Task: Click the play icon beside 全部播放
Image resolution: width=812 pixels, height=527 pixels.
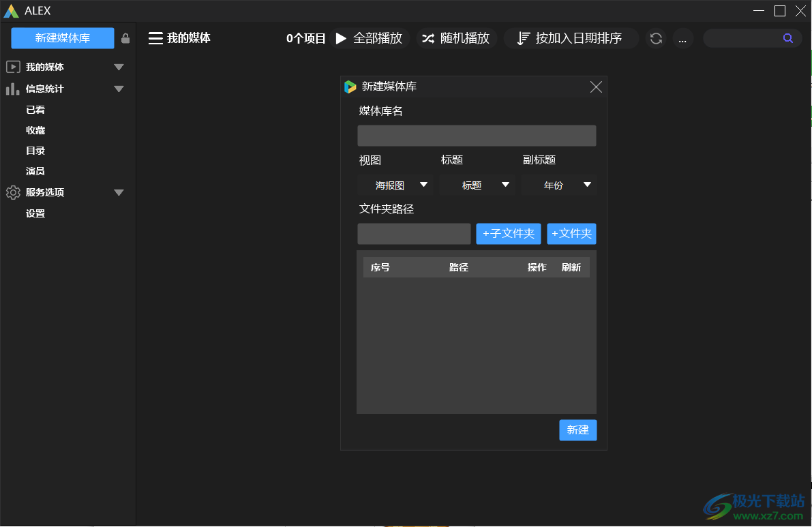Action: [340, 38]
